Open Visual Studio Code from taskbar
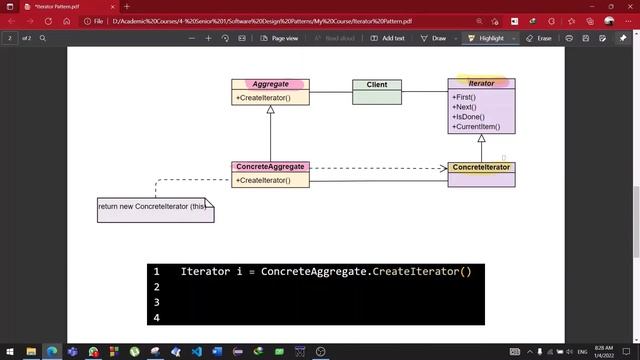Image resolution: width=640 pixels, height=360 pixels. point(196,351)
